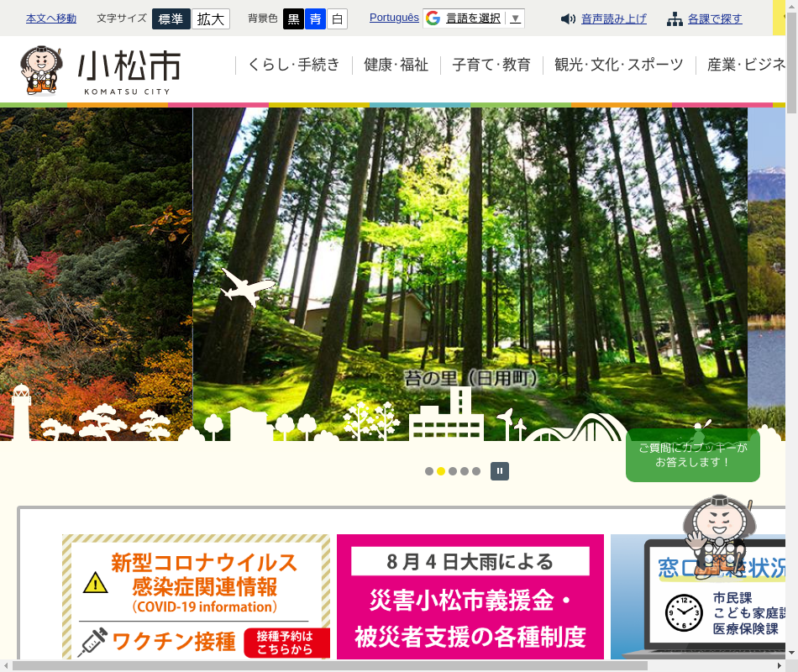Click the Português language link
The width and height of the screenshot is (798, 672).
(x=394, y=18)
